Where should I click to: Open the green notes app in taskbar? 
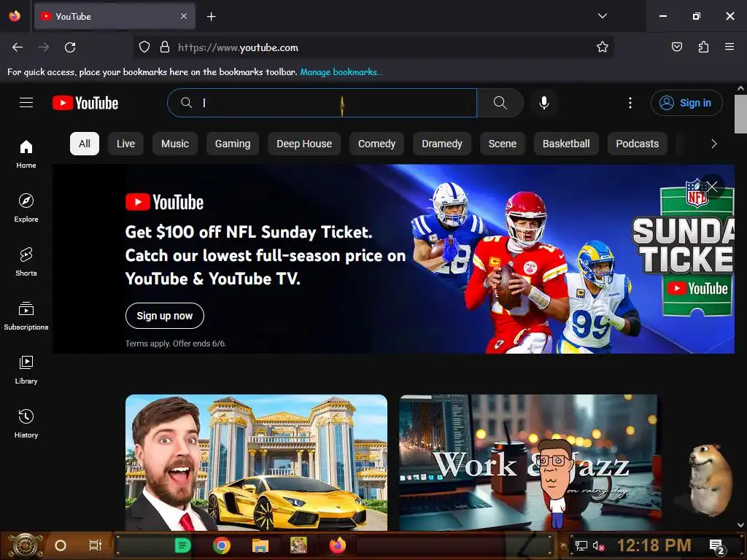click(x=182, y=545)
